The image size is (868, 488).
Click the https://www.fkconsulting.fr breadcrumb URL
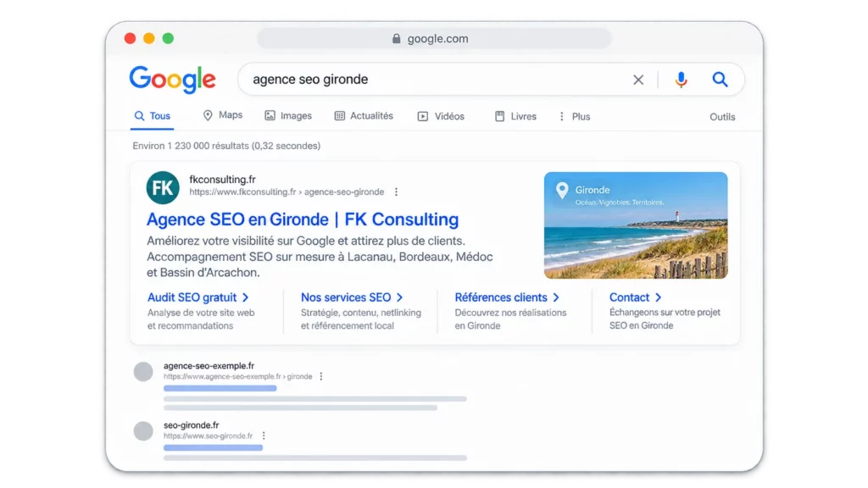click(x=287, y=192)
